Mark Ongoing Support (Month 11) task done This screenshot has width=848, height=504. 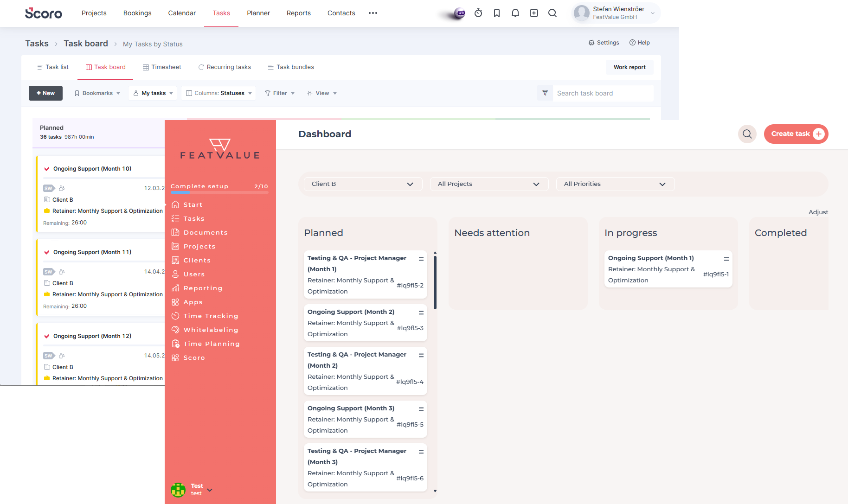47,252
